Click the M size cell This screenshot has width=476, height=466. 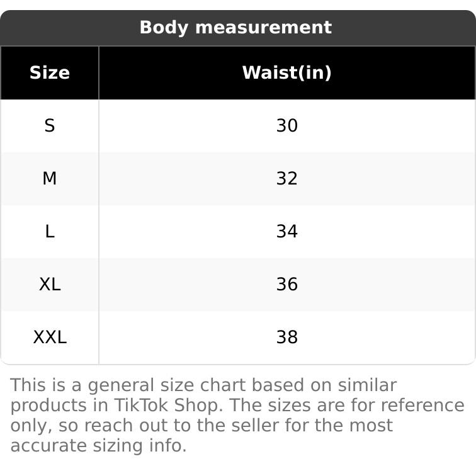coord(49,179)
